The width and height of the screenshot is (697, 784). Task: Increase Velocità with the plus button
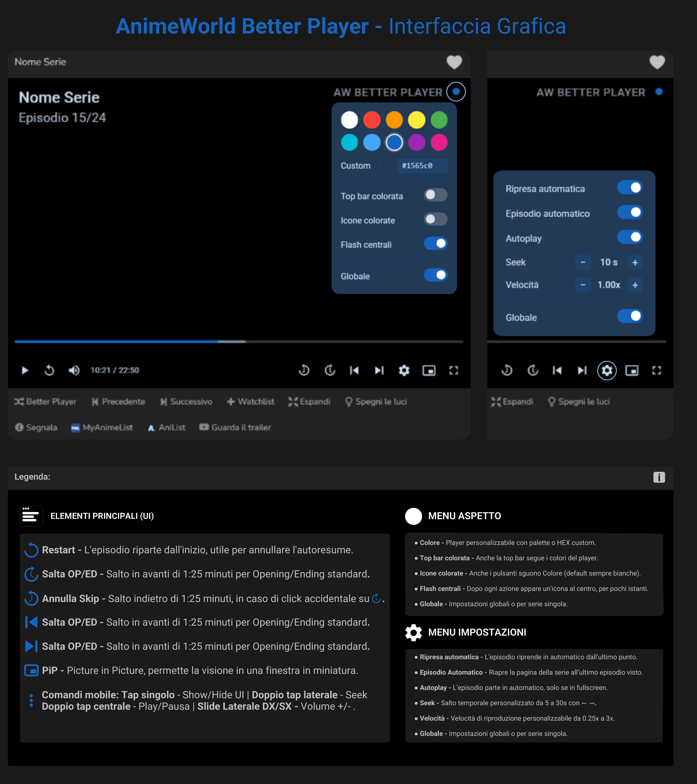[x=635, y=285]
